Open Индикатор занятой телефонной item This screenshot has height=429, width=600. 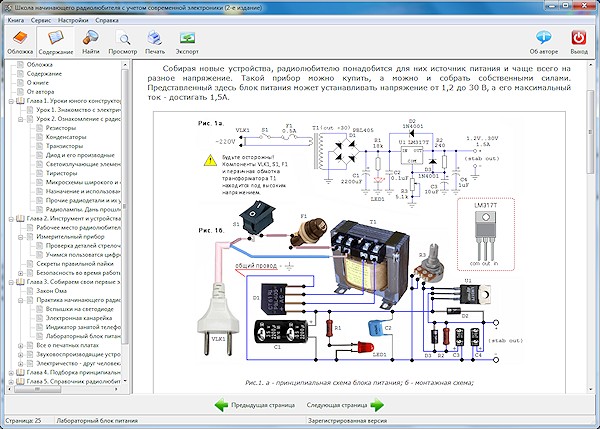tap(83, 327)
